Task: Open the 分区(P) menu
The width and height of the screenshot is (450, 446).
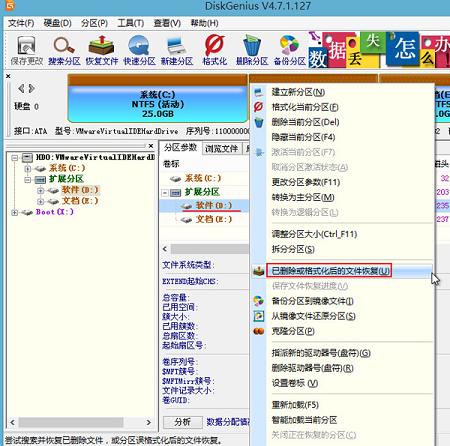Action: (x=94, y=23)
